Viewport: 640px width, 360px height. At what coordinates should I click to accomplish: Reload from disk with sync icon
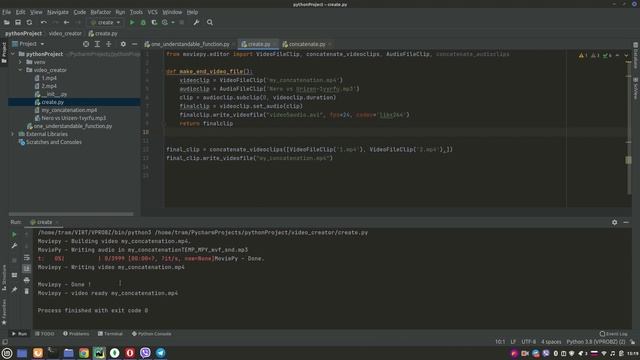tap(29, 22)
